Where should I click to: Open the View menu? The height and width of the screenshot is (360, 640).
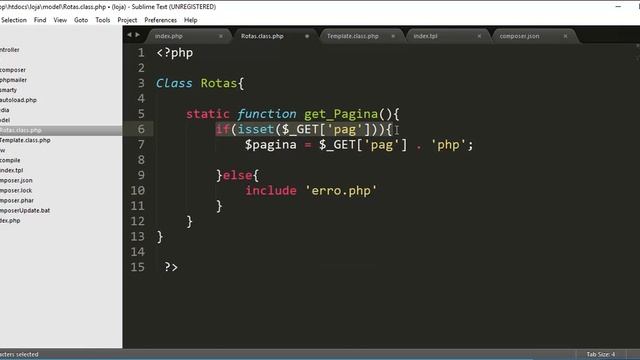(x=60, y=20)
